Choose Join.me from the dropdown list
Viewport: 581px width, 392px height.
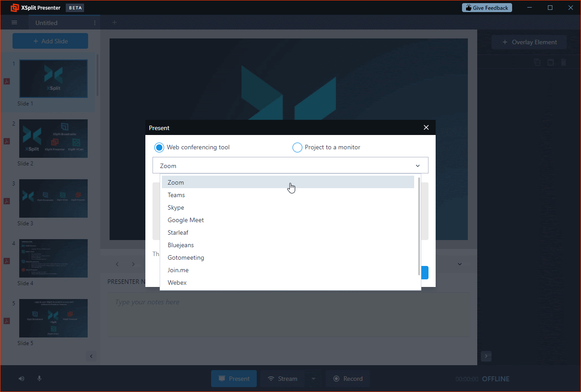[x=288, y=270]
